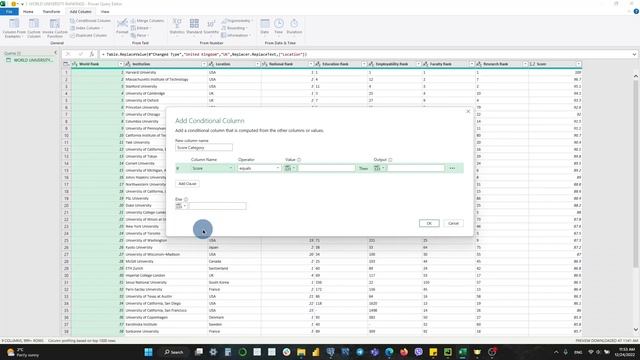
Task: Click the Output input field
Action: pos(416,168)
